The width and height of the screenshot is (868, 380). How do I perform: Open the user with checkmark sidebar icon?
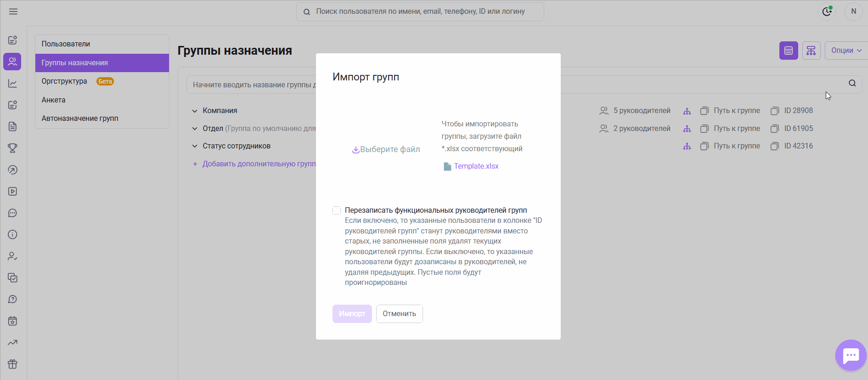click(x=12, y=256)
